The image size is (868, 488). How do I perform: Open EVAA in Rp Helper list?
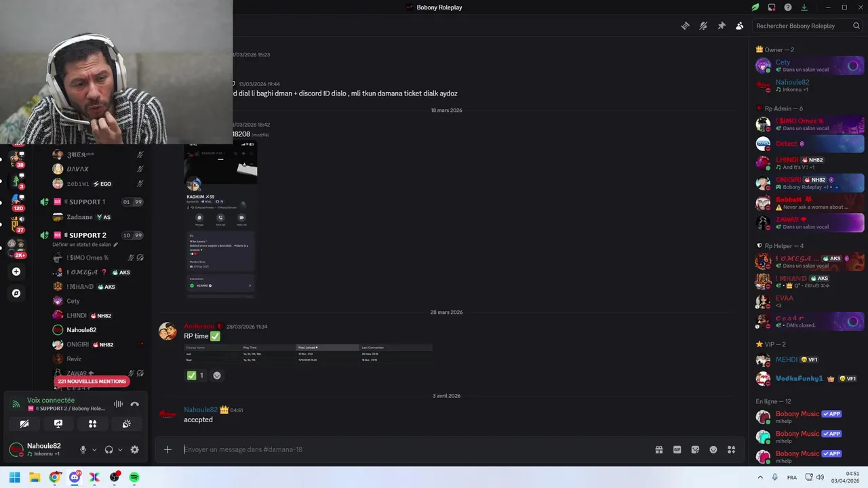[810, 302]
